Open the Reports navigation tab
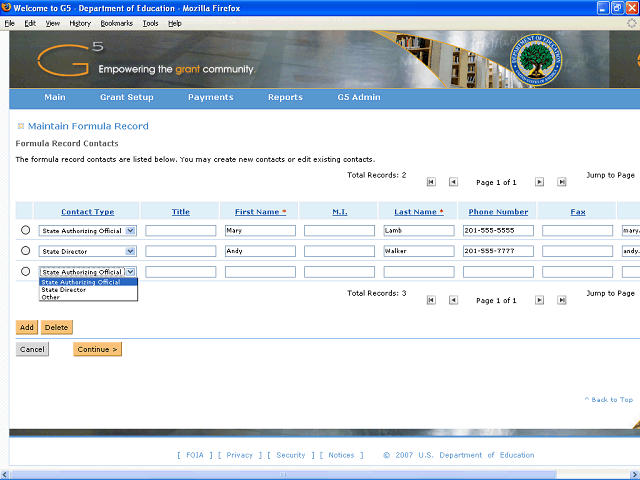This screenshot has width=640, height=480. (285, 97)
